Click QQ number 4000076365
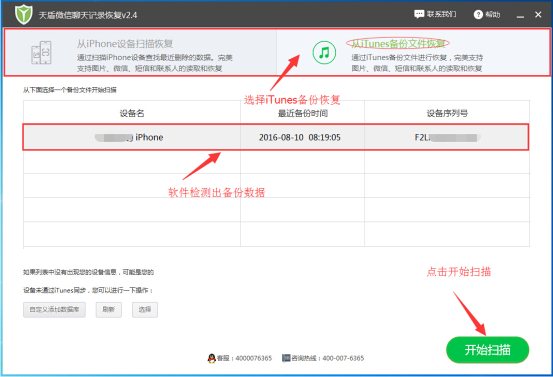The image size is (553, 377). [x=254, y=358]
